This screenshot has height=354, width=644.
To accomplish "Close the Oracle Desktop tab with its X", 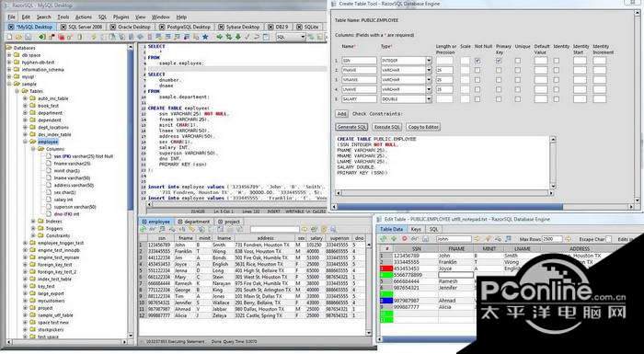I will 112,27.
